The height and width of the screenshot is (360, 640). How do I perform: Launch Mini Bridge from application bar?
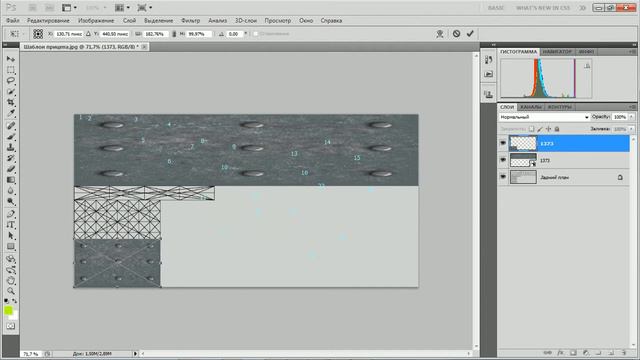tap(49, 8)
